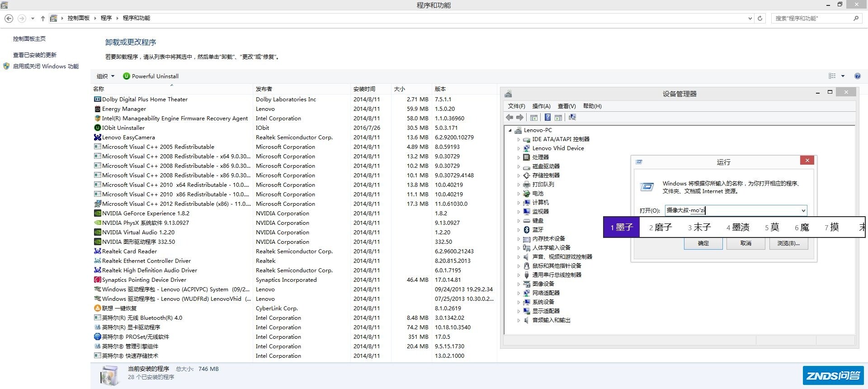Click the Up one level arrow

coord(42,19)
